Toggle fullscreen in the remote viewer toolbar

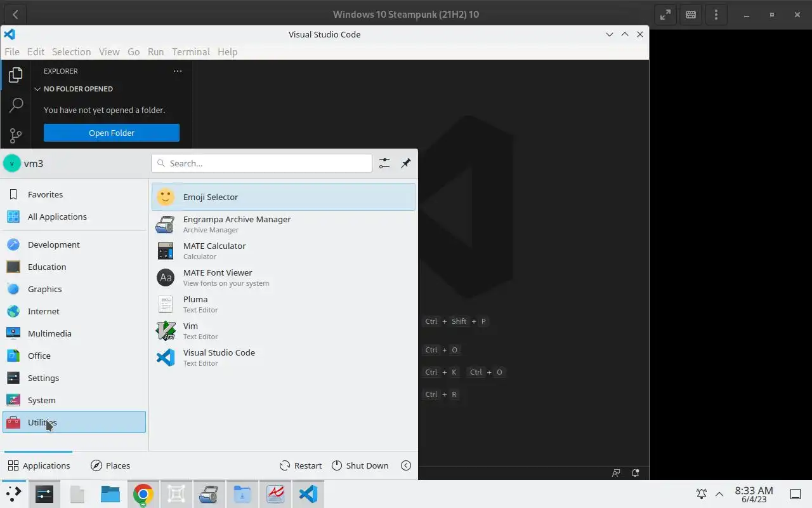(x=665, y=14)
